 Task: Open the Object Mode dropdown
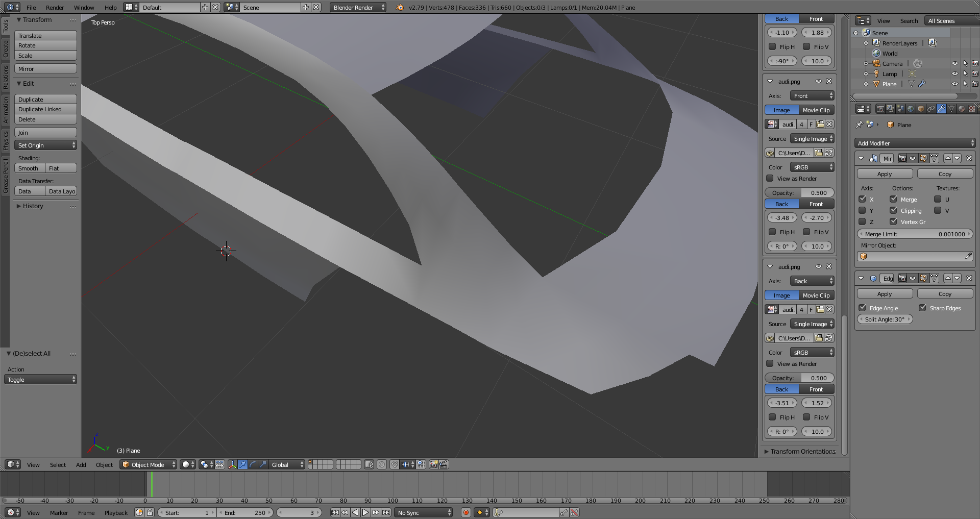point(148,464)
